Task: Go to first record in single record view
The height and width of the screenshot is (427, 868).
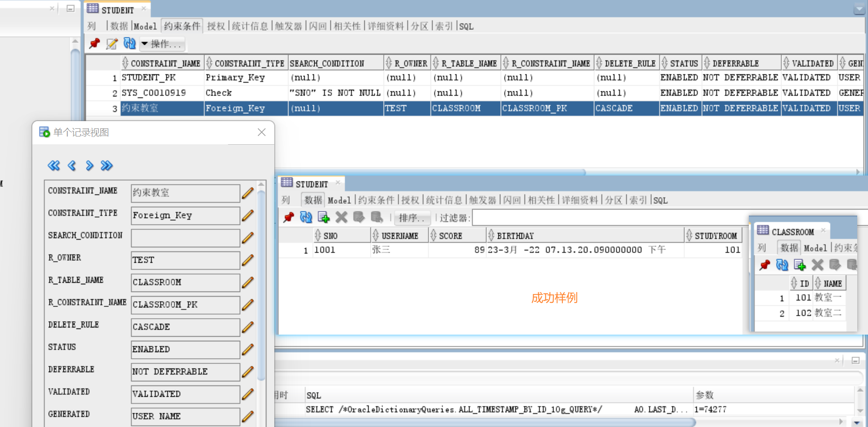Action: point(54,165)
